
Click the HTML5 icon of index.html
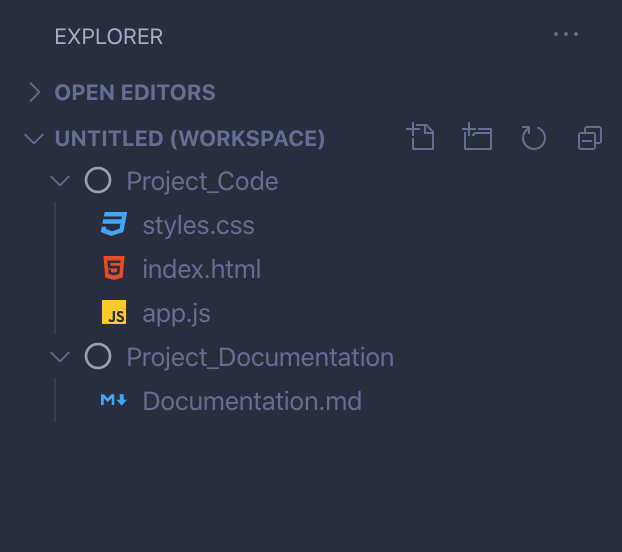coord(114,268)
